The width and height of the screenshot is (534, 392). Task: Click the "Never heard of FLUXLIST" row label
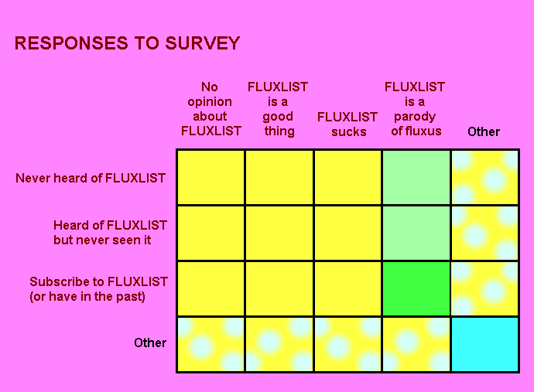[91, 178]
